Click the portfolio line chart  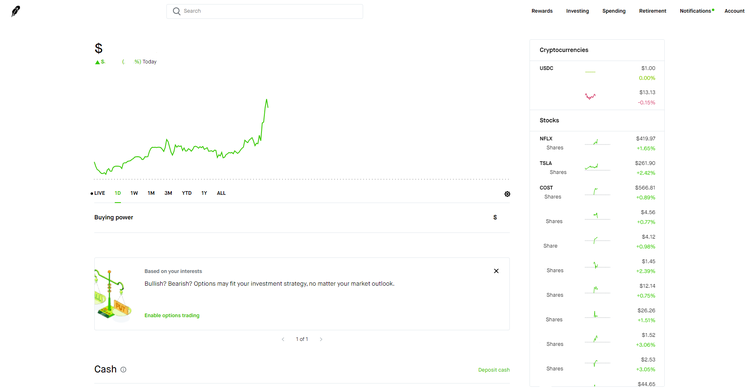tap(181, 136)
